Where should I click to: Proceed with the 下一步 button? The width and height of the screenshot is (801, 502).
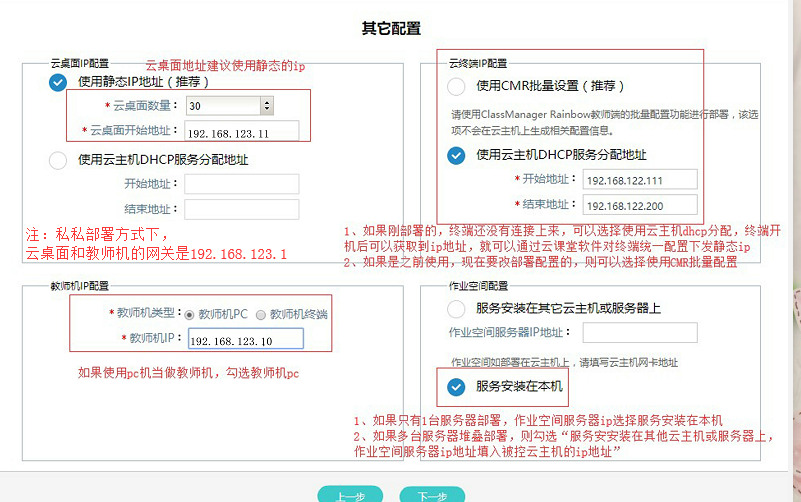click(x=431, y=495)
